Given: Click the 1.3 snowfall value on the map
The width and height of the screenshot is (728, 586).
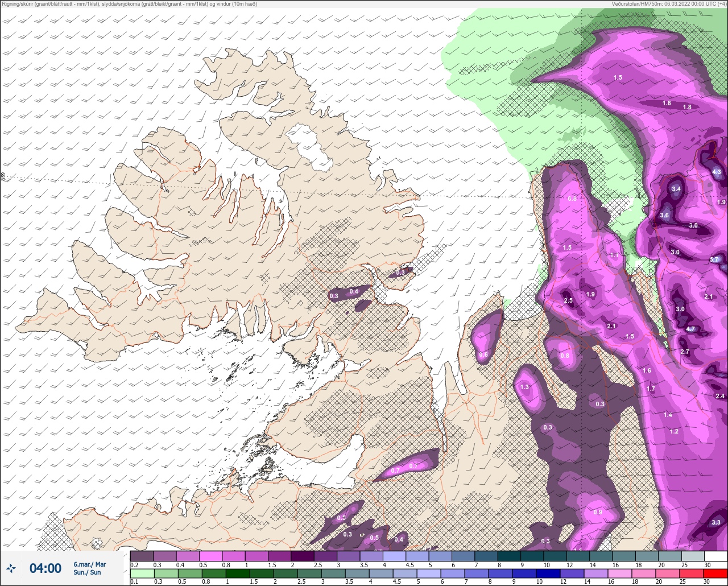Looking at the screenshot, I should (524, 387).
